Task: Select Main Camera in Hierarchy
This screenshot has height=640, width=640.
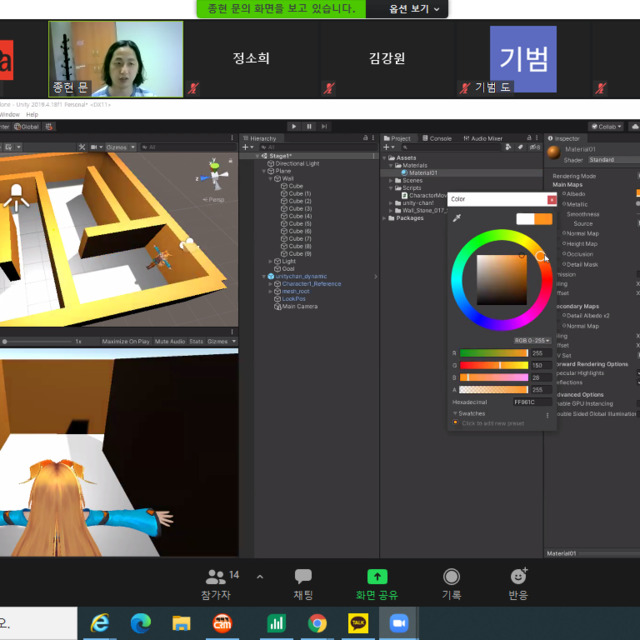Action: click(300, 307)
